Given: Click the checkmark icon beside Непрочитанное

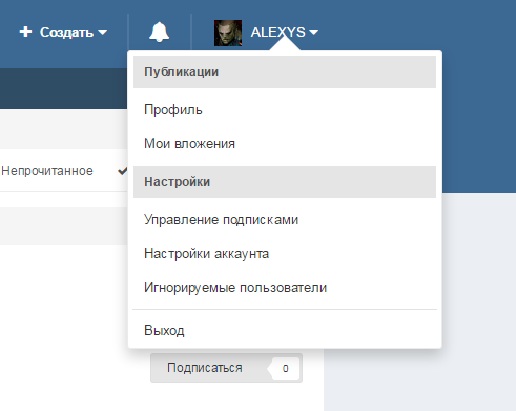Looking at the screenshot, I should [x=122, y=171].
